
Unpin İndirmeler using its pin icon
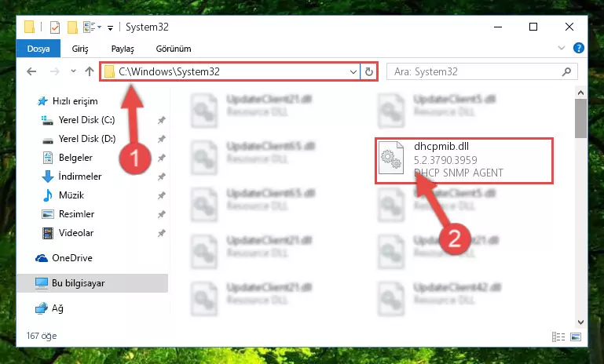click(x=161, y=177)
